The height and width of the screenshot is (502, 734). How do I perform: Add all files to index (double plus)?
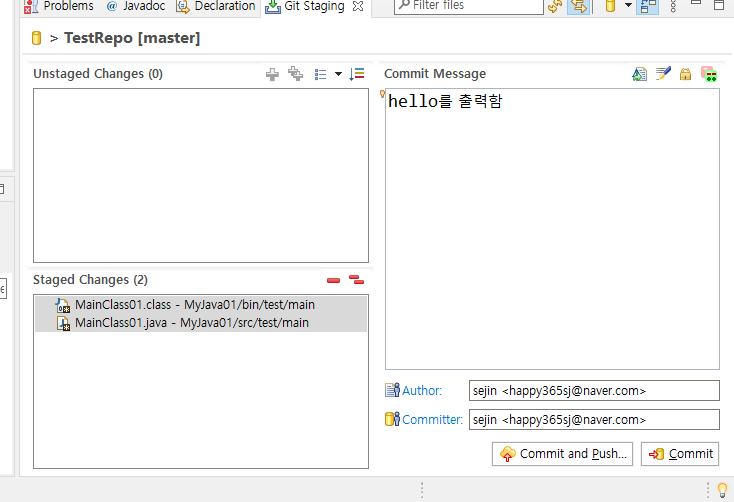295,74
